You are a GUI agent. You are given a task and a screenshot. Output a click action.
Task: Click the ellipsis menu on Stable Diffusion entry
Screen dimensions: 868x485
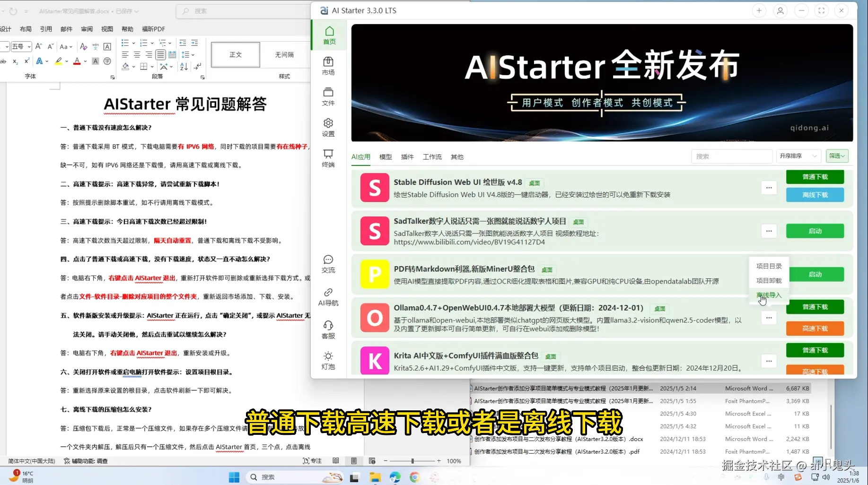[x=769, y=188]
